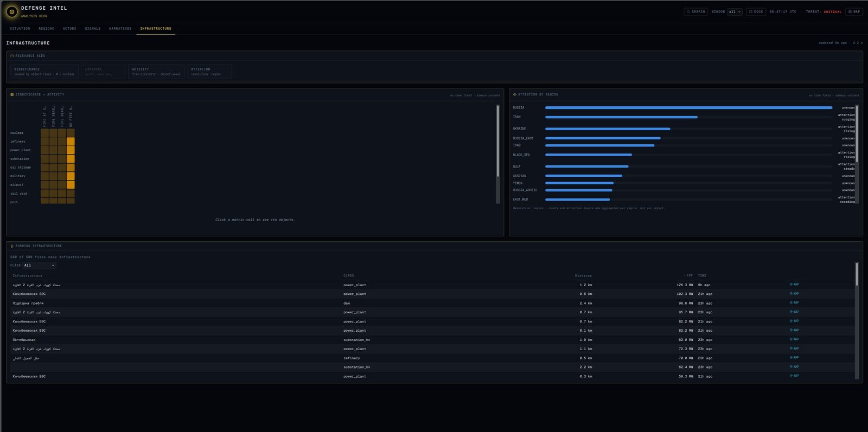This screenshot has width=868, height=432.
Task: Select the Significance axis card
Action: [x=44, y=72]
